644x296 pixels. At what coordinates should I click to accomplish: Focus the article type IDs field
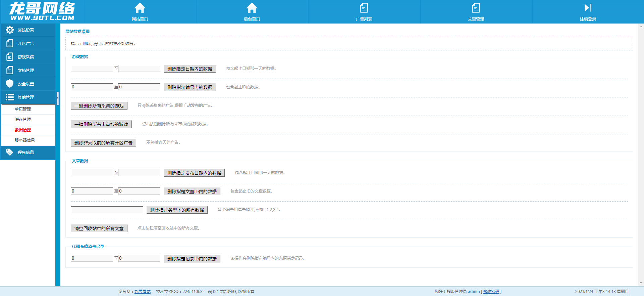[107, 210]
